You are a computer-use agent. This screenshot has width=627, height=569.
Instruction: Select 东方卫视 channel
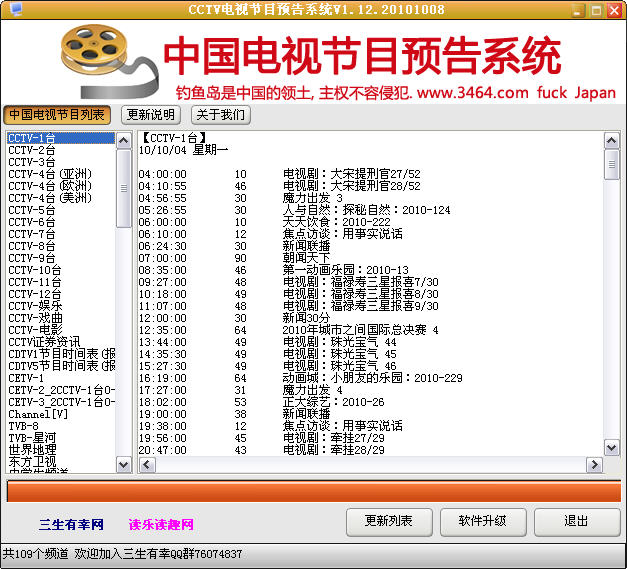[x=61, y=462]
